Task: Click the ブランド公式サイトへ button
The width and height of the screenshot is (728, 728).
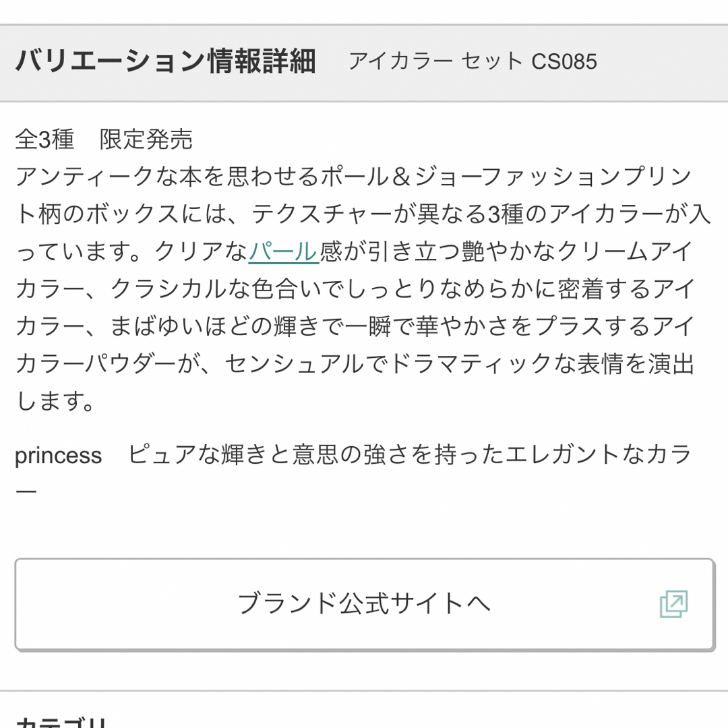Action: point(364,604)
